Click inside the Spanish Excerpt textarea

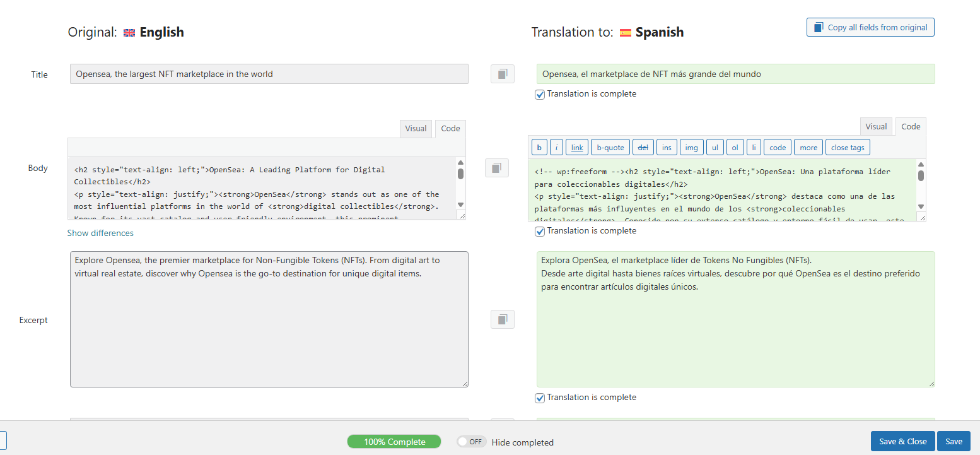pos(736,319)
